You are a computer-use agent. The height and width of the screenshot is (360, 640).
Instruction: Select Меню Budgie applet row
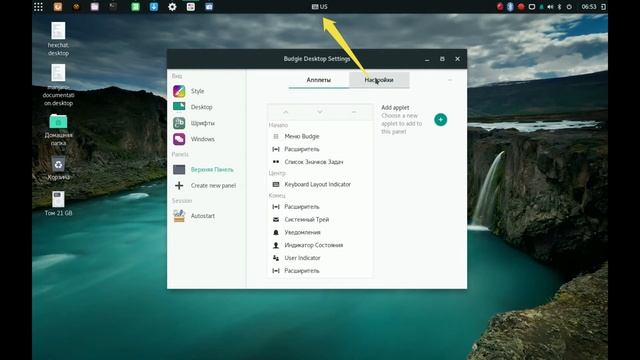click(x=320, y=136)
